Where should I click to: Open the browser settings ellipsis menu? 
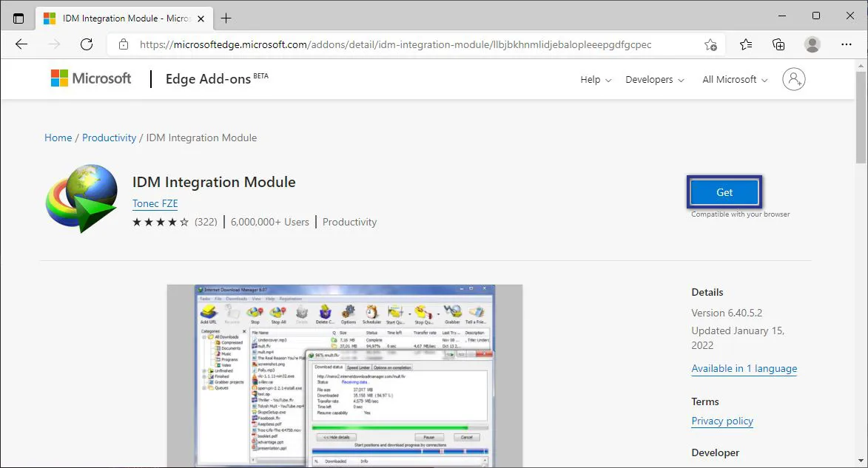[x=846, y=44]
